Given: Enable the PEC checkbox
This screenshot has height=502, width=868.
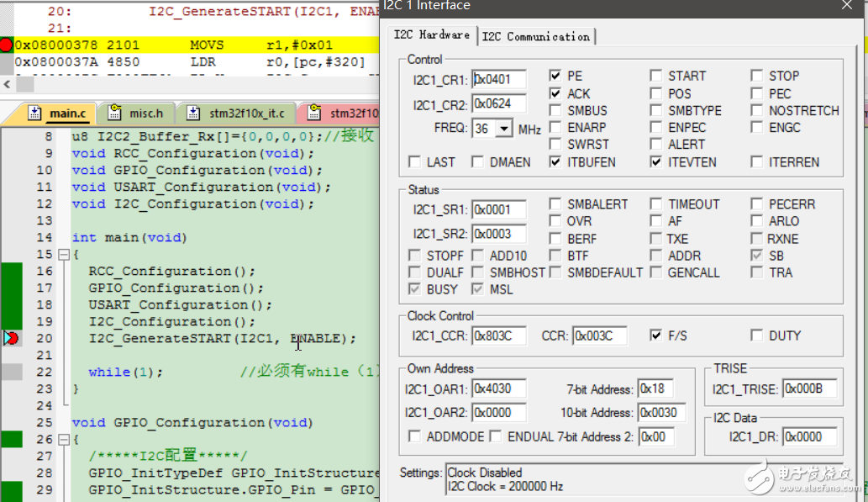Looking at the screenshot, I should (757, 93).
